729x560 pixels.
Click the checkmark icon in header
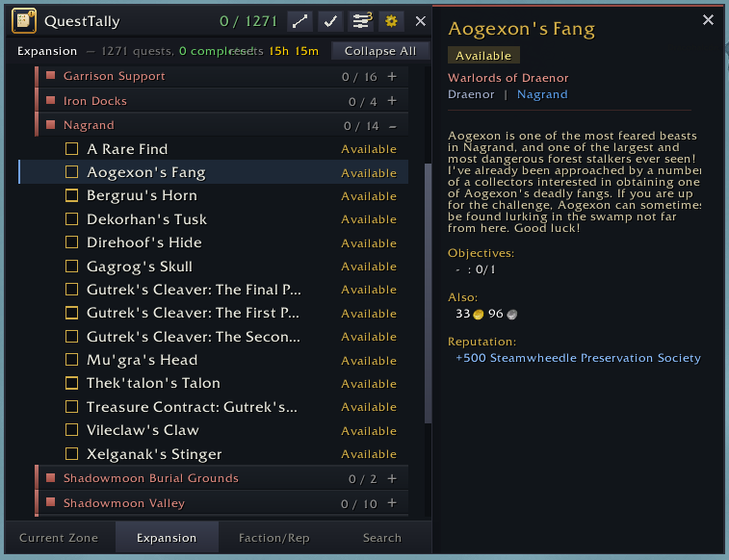point(330,21)
